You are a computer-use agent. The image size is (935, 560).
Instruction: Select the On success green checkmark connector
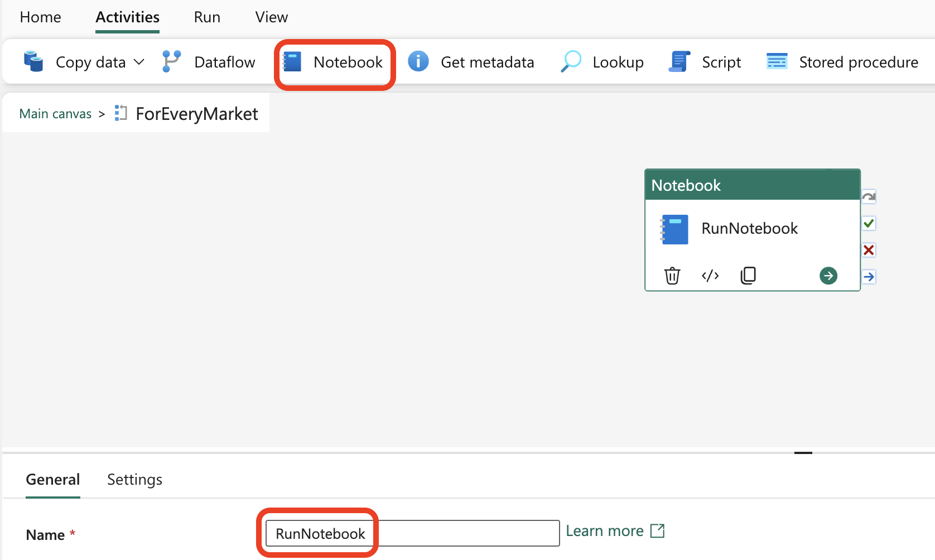pyautogui.click(x=869, y=224)
